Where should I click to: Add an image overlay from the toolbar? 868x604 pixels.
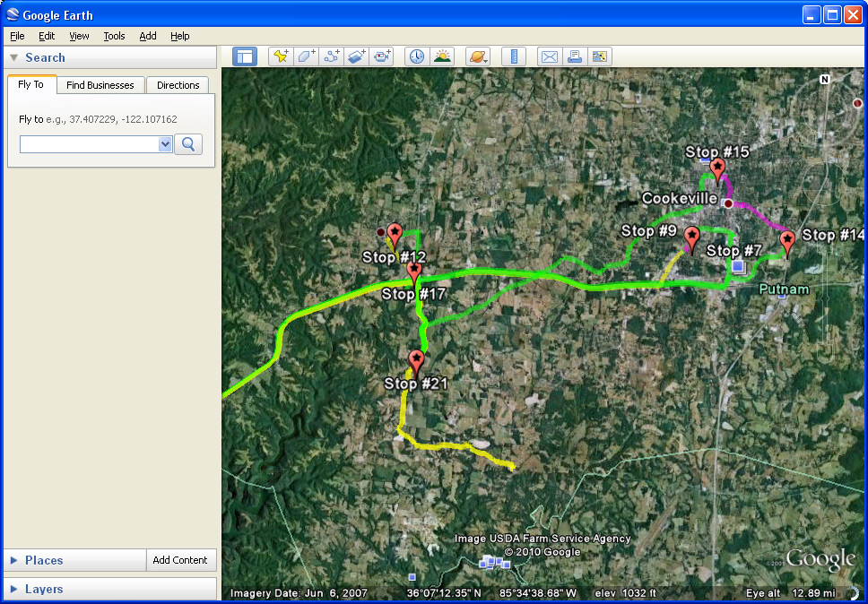(356, 56)
